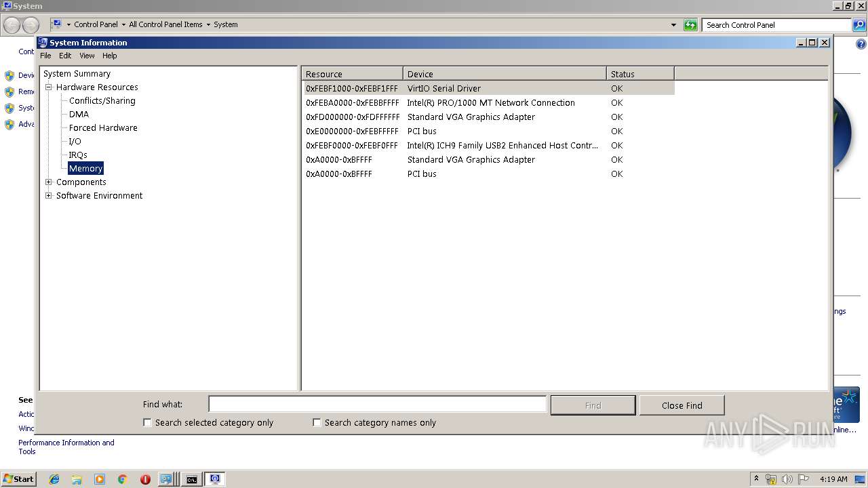
Task: Refresh the Control Panel address bar
Action: click(690, 25)
